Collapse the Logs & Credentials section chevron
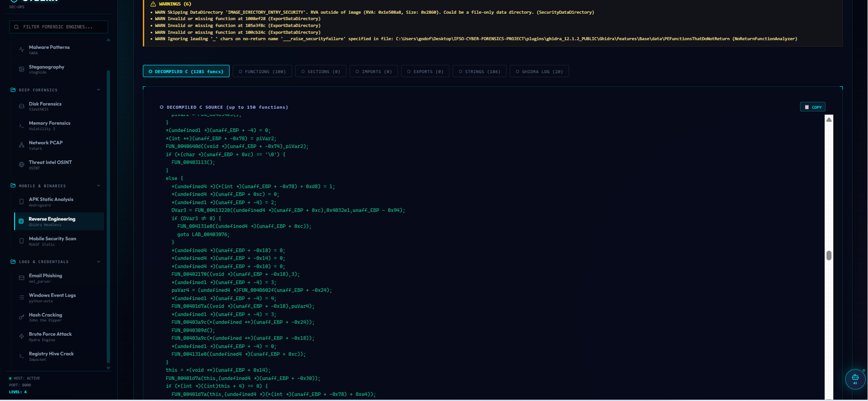 pyautogui.click(x=99, y=262)
